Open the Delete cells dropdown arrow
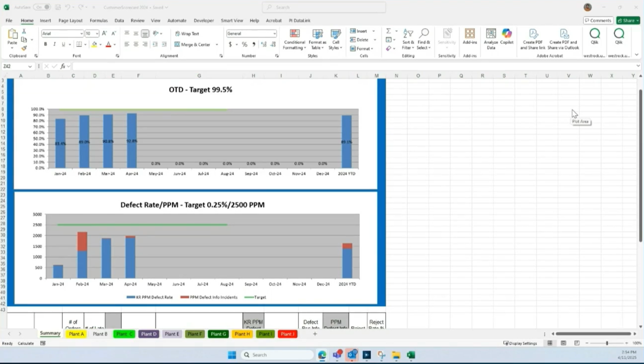This screenshot has height=364, width=644. (375, 40)
